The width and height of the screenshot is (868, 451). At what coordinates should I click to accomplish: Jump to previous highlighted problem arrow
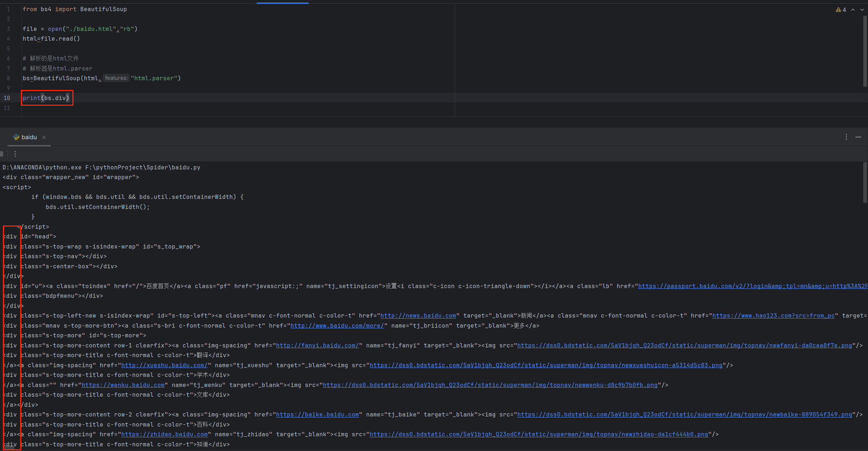pyautogui.click(x=853, y=10)
